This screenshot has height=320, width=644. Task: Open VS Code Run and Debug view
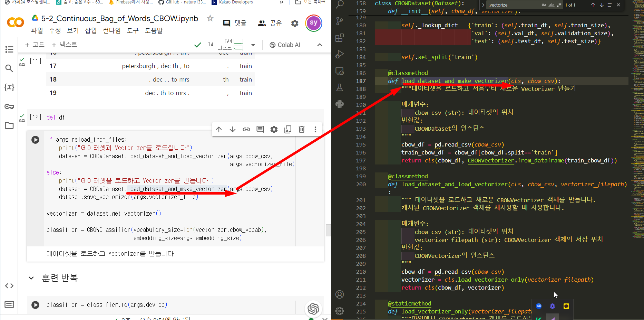340,54
